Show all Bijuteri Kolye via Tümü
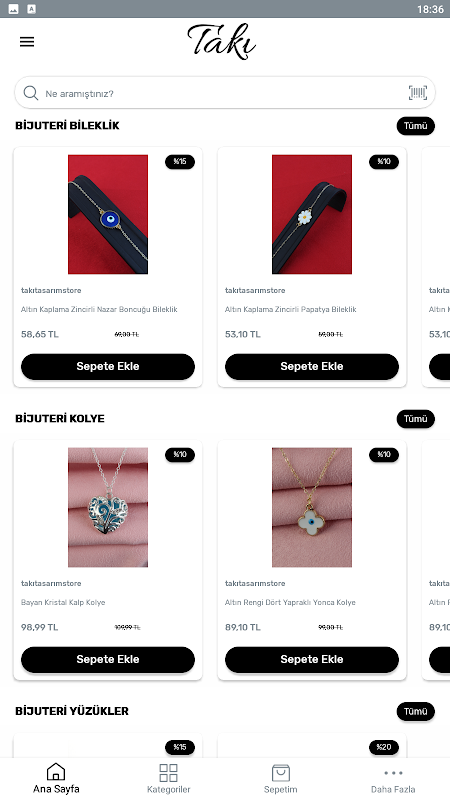 415,419
